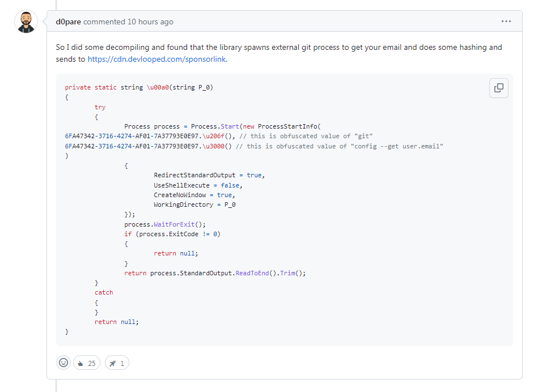Click the 'RedirectStandardOutput = true,' line
559x392 pixels.
[x=209, y=176]
